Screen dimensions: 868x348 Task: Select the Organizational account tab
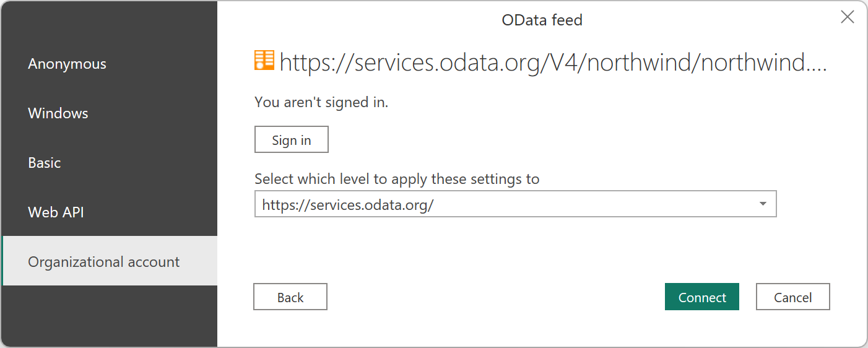tap(104, 262)
